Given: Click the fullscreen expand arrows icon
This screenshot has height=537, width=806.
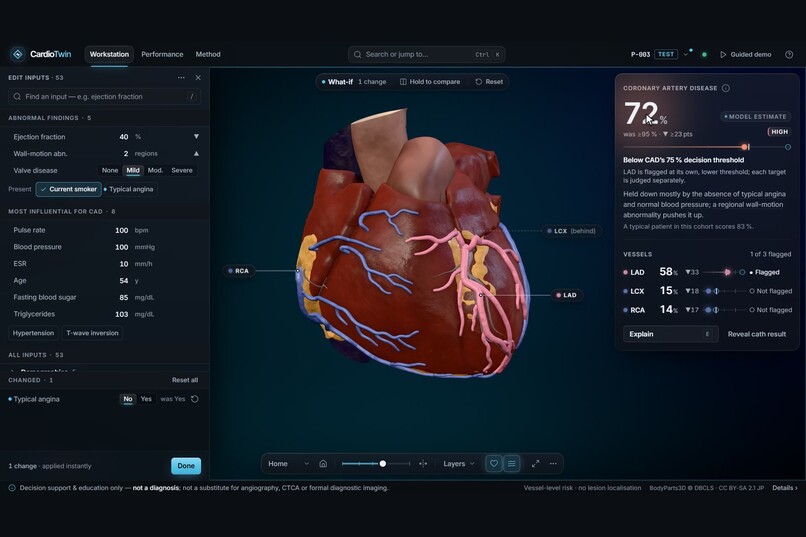Looking at the screenshot, I should point(535,464).
